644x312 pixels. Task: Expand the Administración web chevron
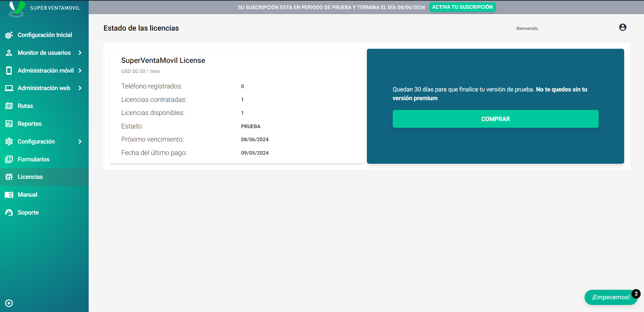pos(80,88)
